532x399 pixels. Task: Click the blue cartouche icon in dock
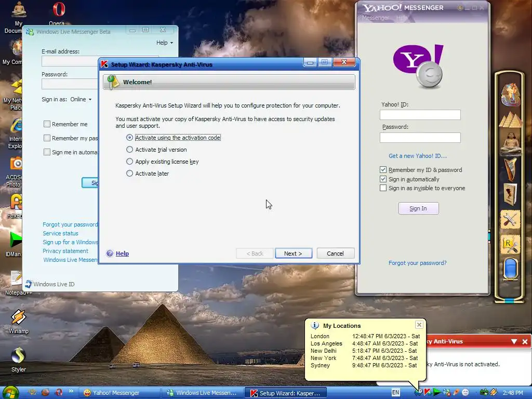click(x=510, y=270)
